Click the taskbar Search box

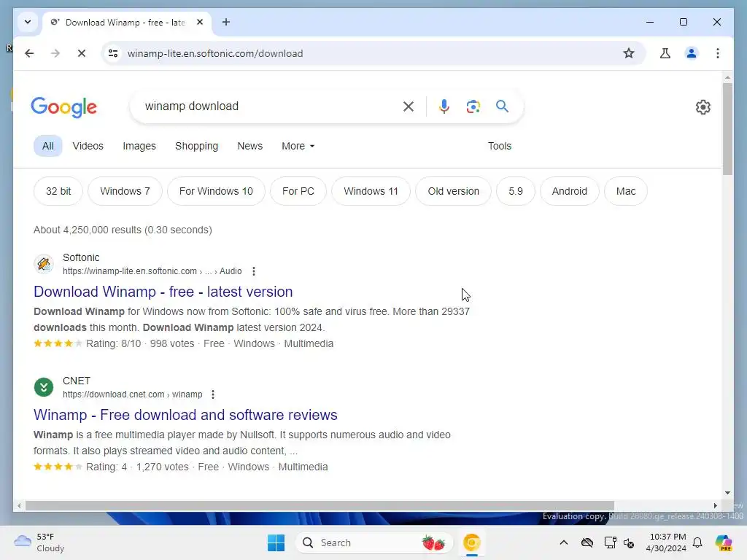pos(374,542)
